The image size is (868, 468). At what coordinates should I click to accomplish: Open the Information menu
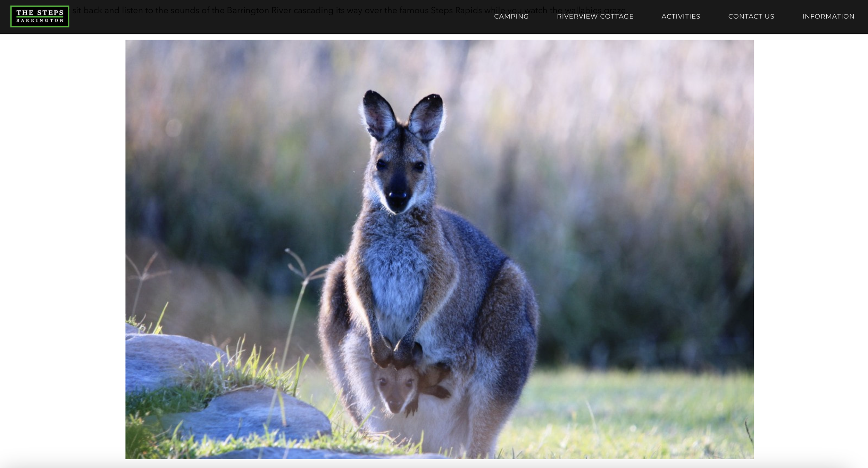pyautogui.click(x=828, y=16)
